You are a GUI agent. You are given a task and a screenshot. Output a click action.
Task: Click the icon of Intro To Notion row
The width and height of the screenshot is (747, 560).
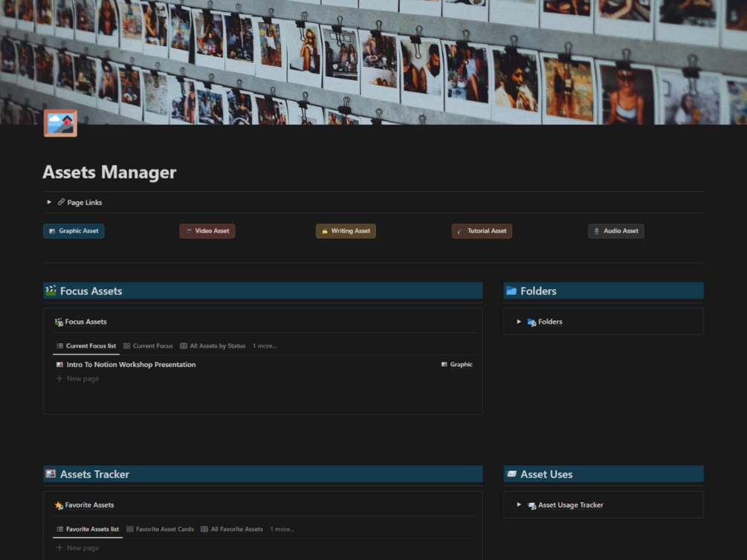(59, 364)
